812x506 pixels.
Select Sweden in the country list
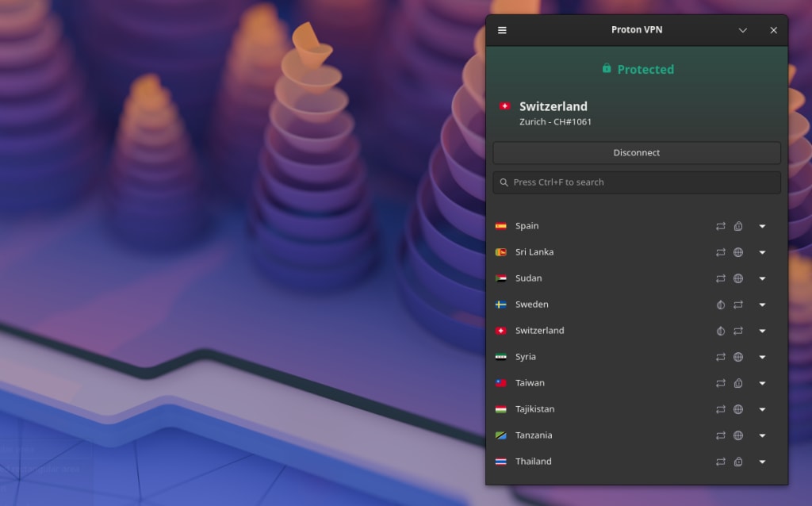pos(532,305)
